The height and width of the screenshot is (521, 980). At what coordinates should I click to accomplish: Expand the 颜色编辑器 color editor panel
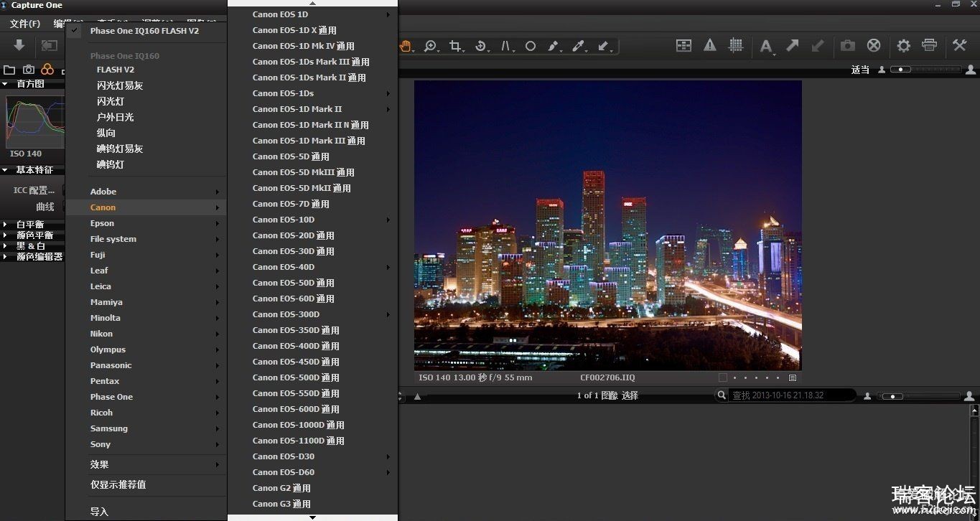click(x=5, y=256)
